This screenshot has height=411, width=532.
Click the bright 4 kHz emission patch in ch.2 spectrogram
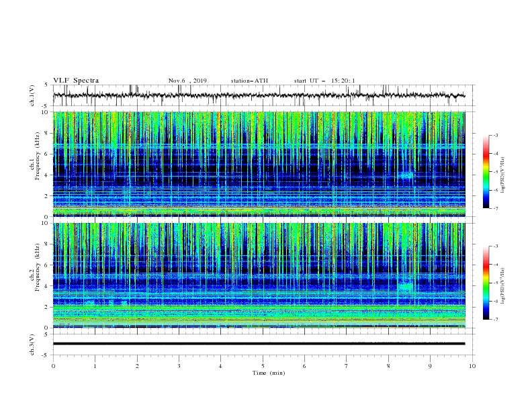click(406, 286)
